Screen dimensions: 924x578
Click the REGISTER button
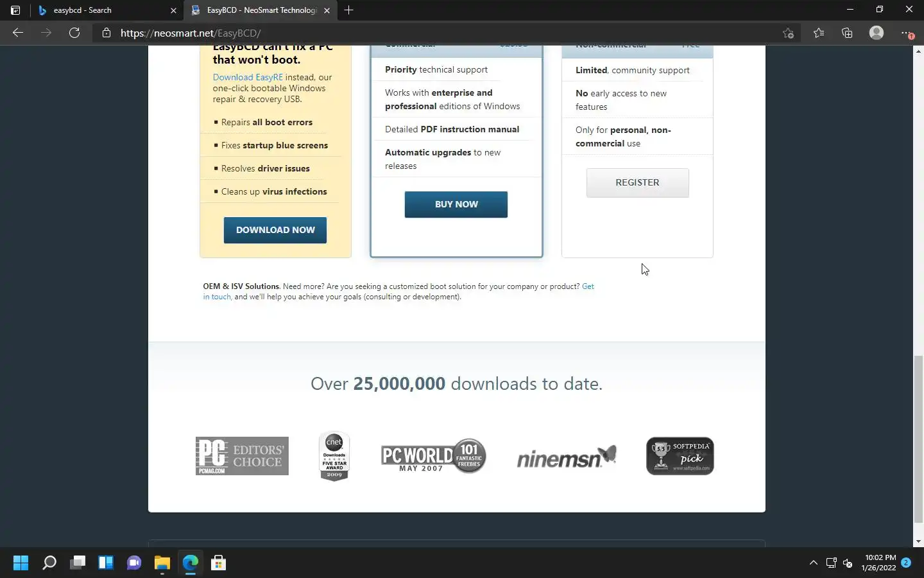coord(637,182)
